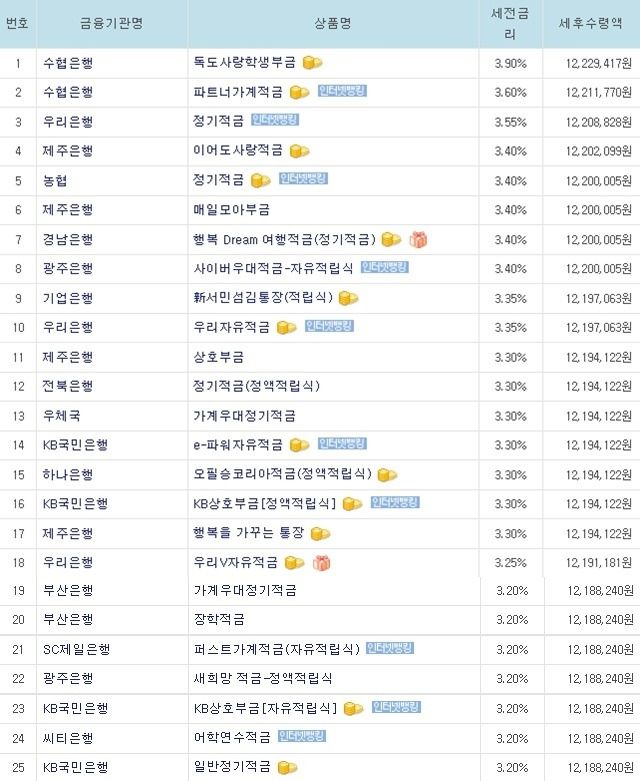Click coin icon next to 독도사랑학생부금
The height and width of the screenshot is (781, 640).
pyautogui.click(x=312, y=63)
